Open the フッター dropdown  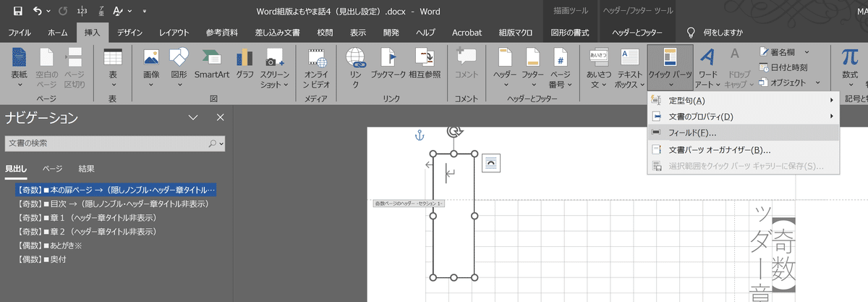click(x=533, y=70)
